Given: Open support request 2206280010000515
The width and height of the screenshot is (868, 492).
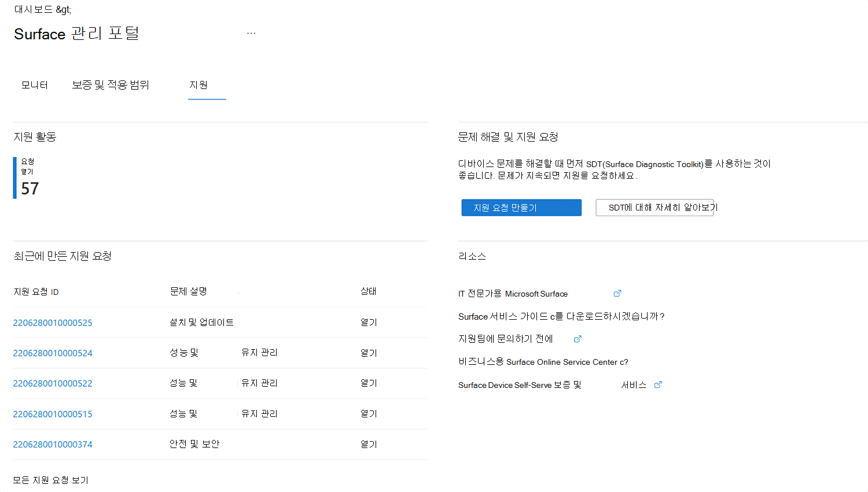Looking at the screenshot, I should 53,415.
